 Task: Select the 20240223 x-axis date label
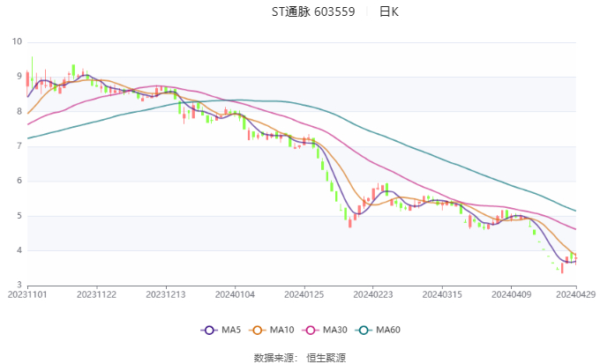coord(371,295)
